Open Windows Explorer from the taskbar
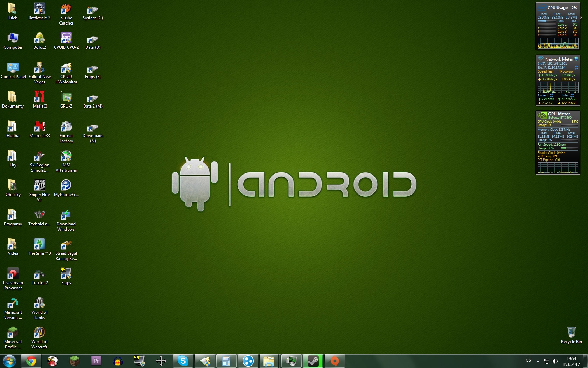588x368 pixels. (x=268, y=361)
